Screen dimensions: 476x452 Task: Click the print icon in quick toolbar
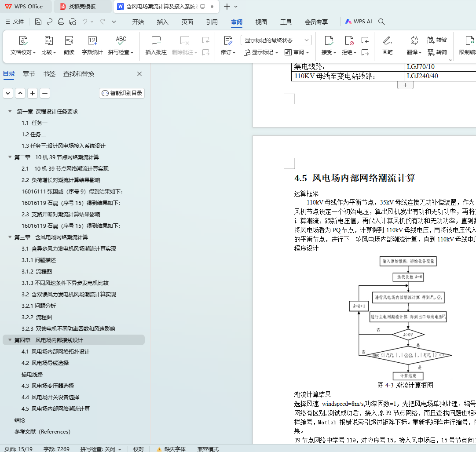tap(61, 22)
